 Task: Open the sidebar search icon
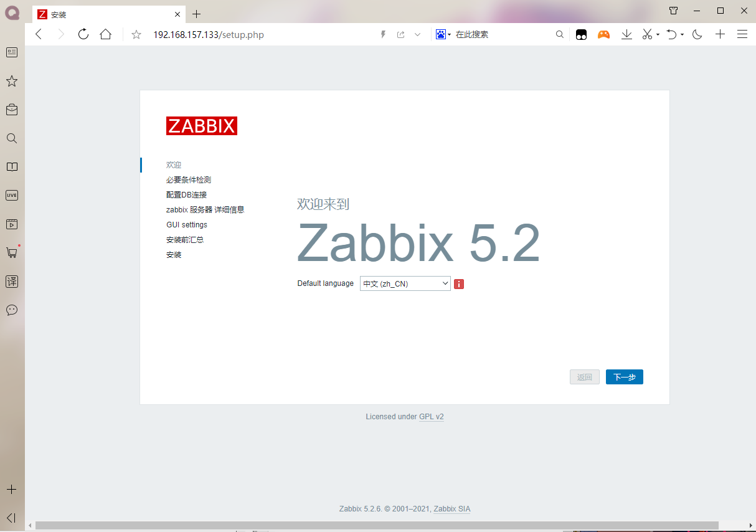(x=12, y=138)
